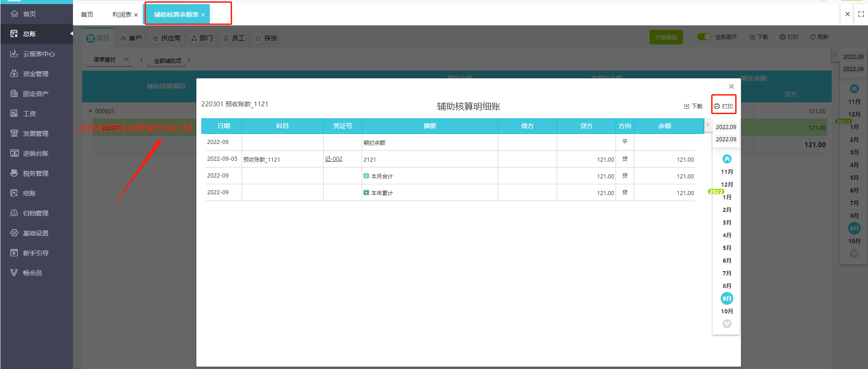Collapse the dialog's month panel with the double chevron
This screenshot has height=369, width=868.
pyautogui.click(x=707, y=125)
